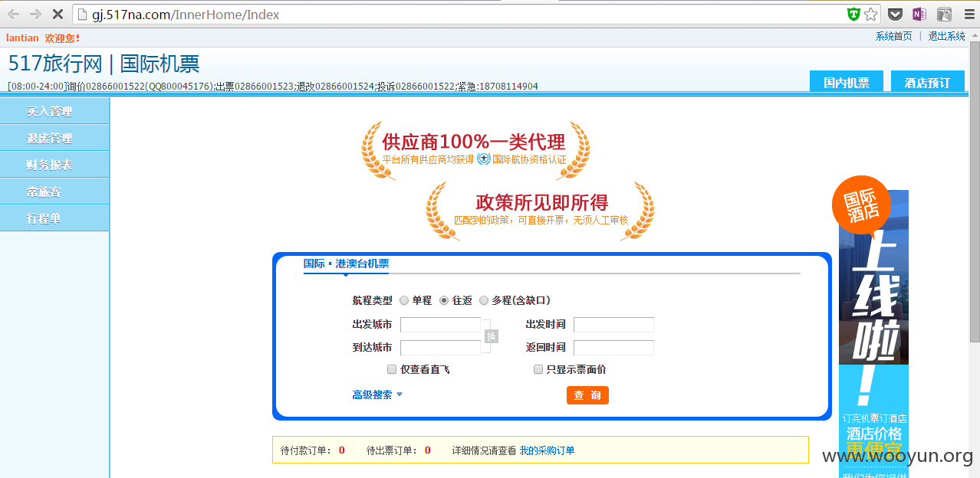Click the orange 查询 search button
This screenshot has width=980, height=478.
[x=587, y=395]
